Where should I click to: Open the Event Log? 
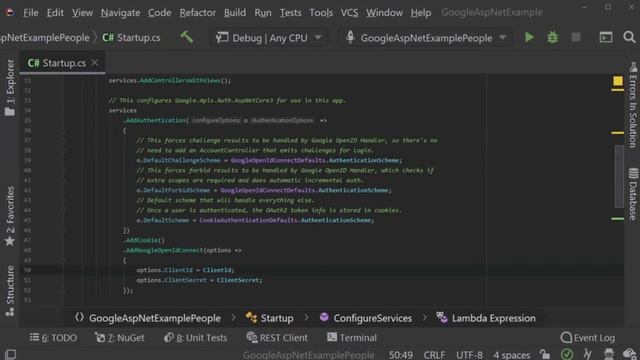point(588,338)
